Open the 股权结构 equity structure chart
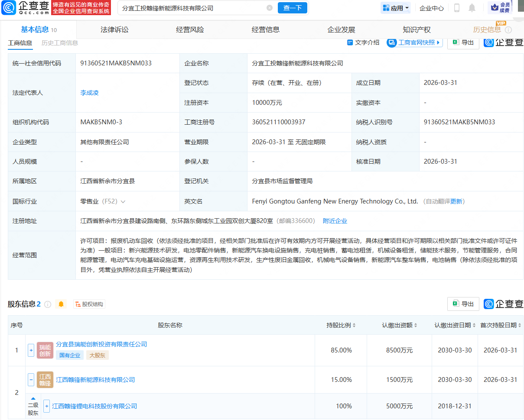524x420 pixels. click(88, 304)
